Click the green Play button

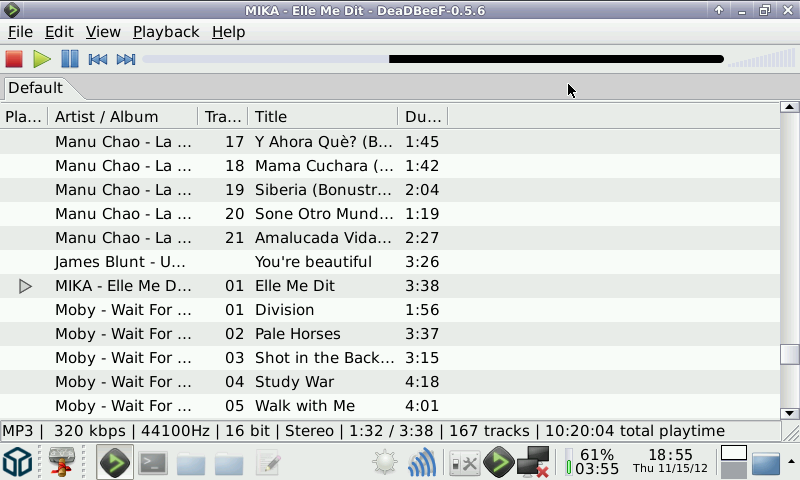[42, 59]
